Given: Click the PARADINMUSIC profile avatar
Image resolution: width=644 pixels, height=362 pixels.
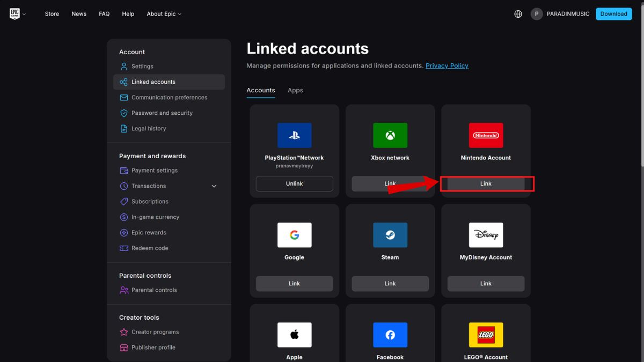Looking at the screenshot, I should tap(537, 14).
